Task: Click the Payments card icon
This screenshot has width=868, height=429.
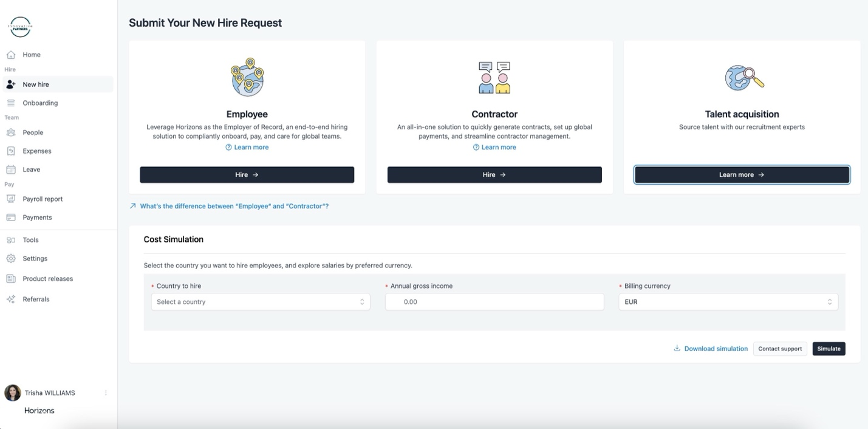Action: click(x=11, y=218)
